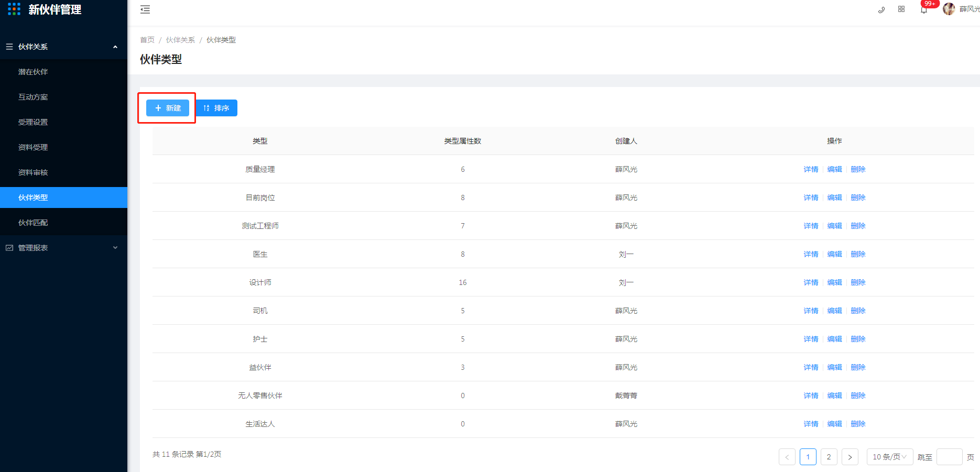
Task: Edit the 益伙伴 row
Action: (x=834, y=367)
